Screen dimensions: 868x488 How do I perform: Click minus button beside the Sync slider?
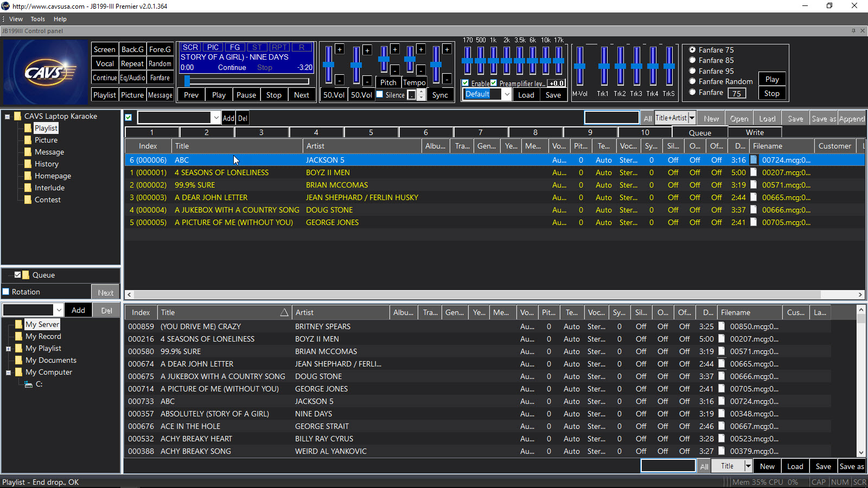pyautogui.click(x=447, y=80)
